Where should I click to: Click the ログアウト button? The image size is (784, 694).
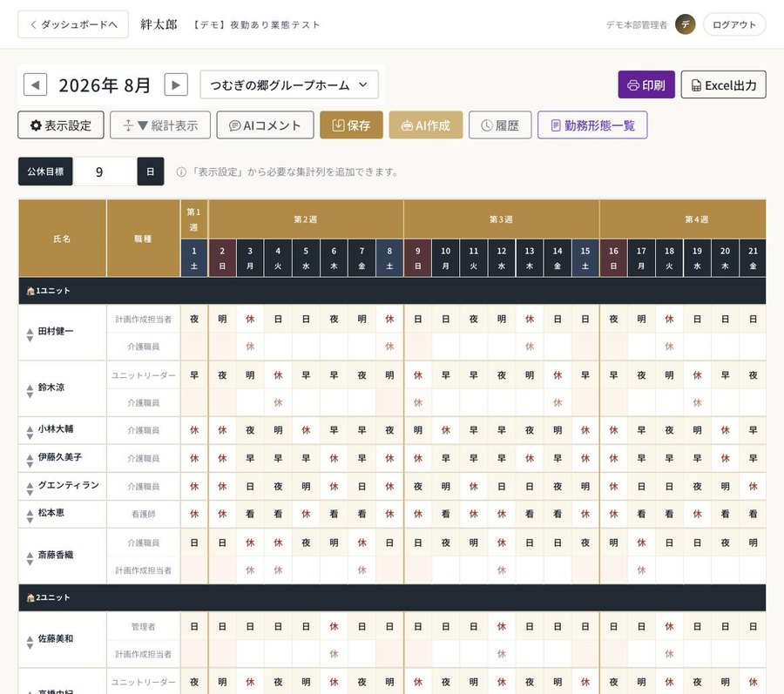tap(734, 24)
